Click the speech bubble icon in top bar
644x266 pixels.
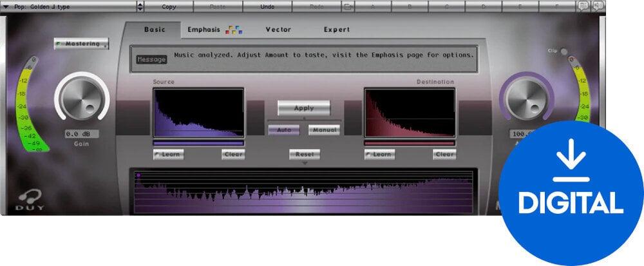tap(582, 6)
